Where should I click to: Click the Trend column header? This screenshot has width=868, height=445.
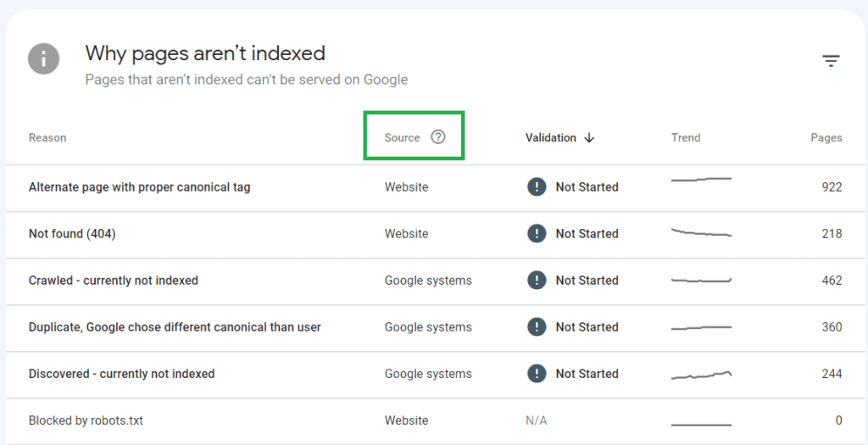[686, 138]
